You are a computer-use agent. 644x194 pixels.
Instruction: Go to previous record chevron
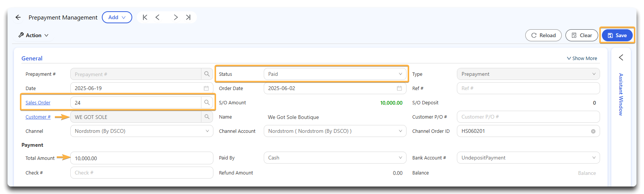click(157, 17)
